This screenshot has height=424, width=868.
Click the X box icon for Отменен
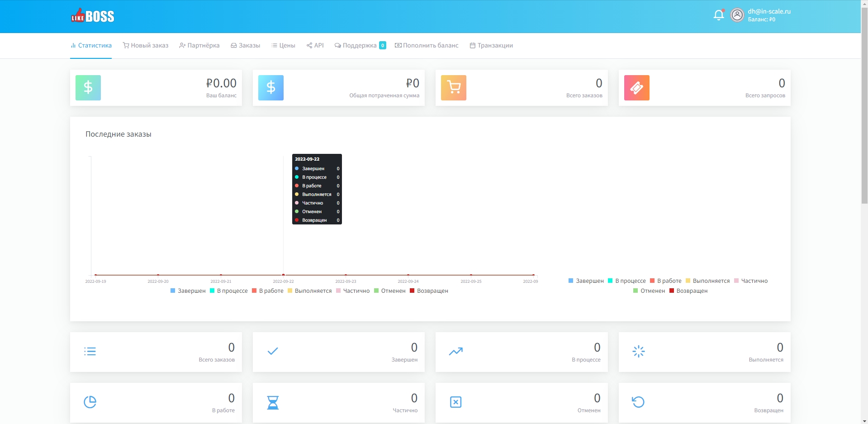click(x=455, y=402)
